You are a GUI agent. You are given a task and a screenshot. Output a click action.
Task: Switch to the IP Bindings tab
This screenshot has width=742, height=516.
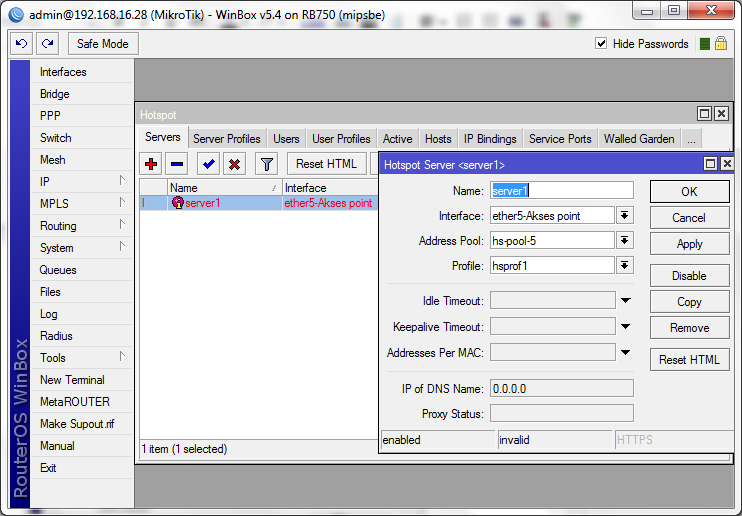tap(490, 139)
